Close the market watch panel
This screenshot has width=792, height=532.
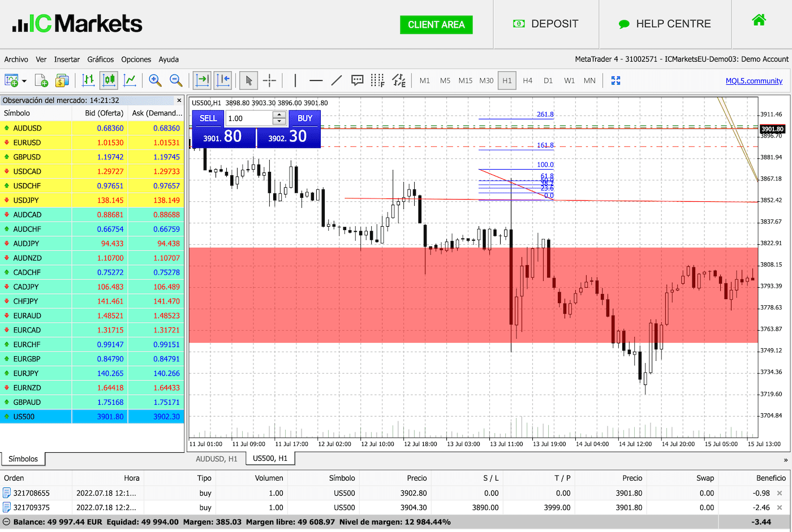(x=179, y=100)
